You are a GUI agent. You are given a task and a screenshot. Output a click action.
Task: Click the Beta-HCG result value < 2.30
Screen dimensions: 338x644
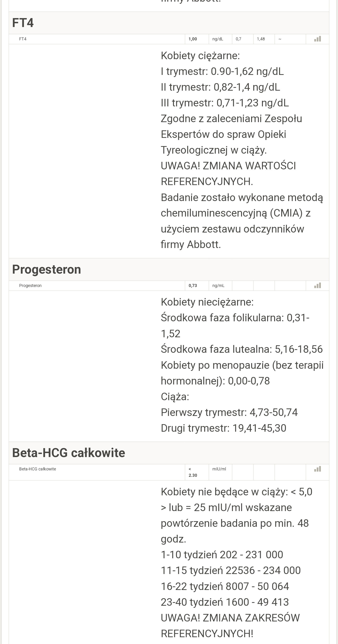(x=193, y=472)
